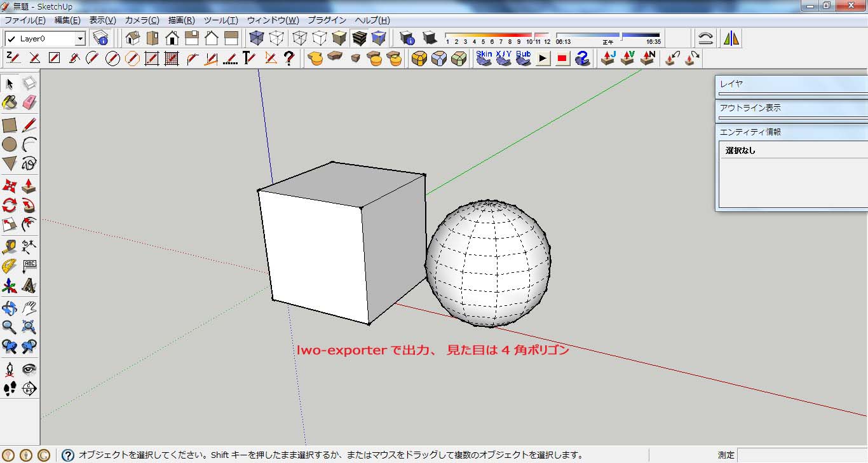Screen dimensions: 868x463
Task: Select the Walk footprints tool
Action: click(10, 388)
